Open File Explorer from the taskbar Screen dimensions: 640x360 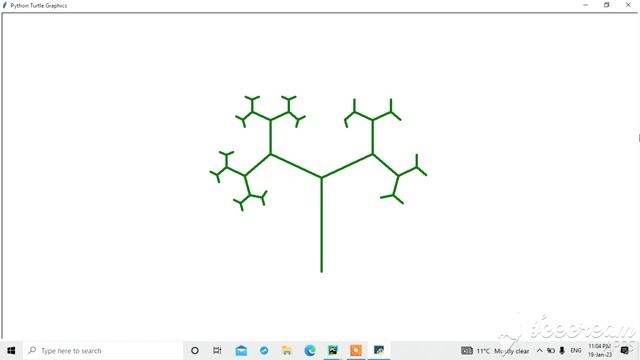point(287,351)
